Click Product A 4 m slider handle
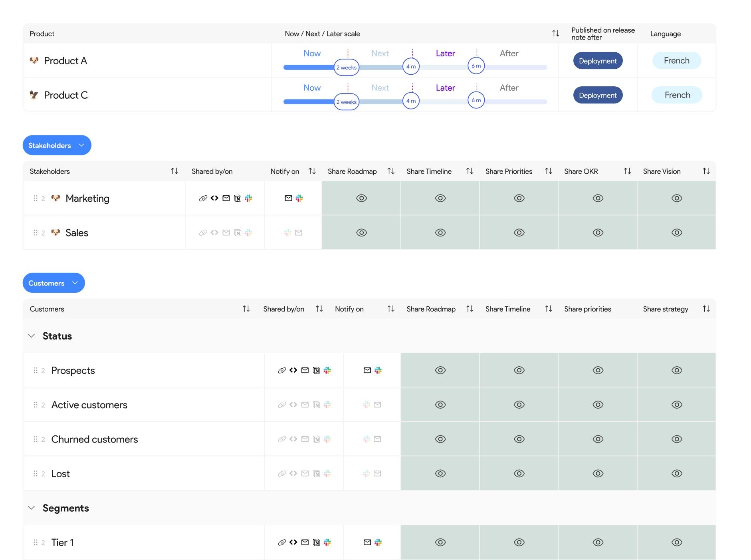The height and width of the screenshot is (560, 751). click(411, 66)
